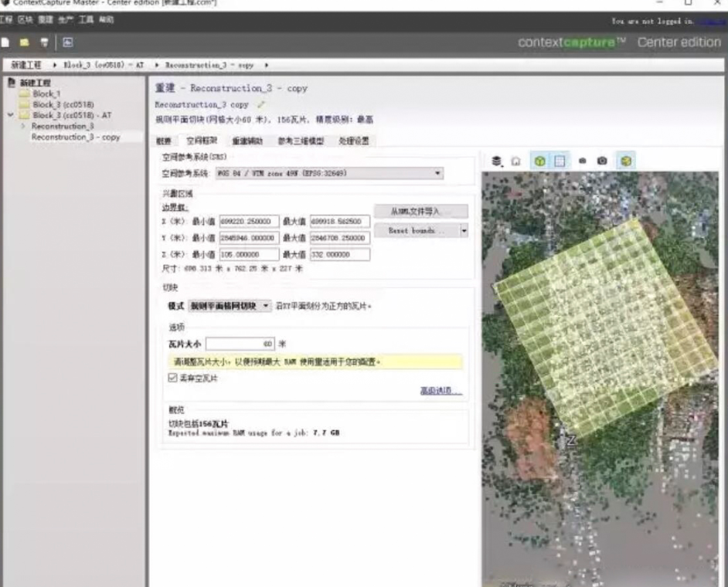This screenshot has height=587, width=728.
Task: Open the 帮助 menu
Action: pyautogui.click(x=107, y=19)
